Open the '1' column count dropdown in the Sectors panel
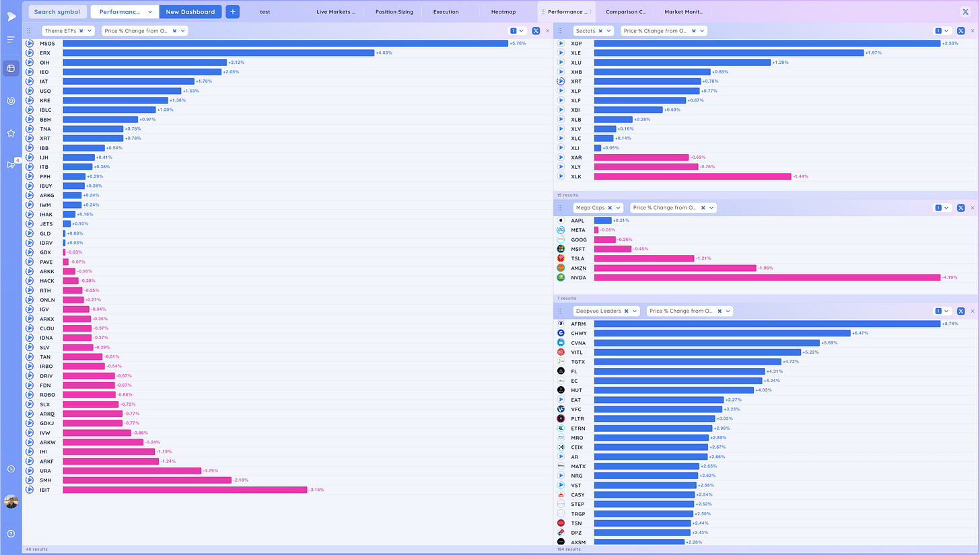The image size is (980, 555). (x=942, y=31)
